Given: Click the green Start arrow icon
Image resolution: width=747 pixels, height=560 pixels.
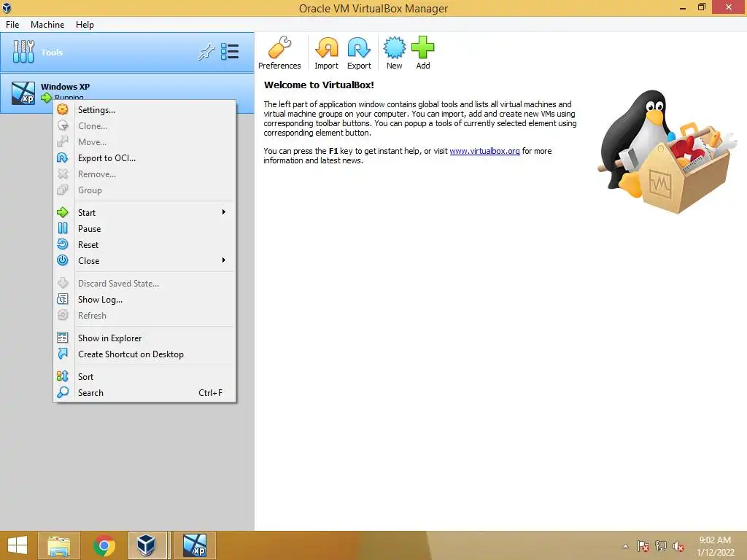Looking at the screenshot, I should (x=63, y=212).
